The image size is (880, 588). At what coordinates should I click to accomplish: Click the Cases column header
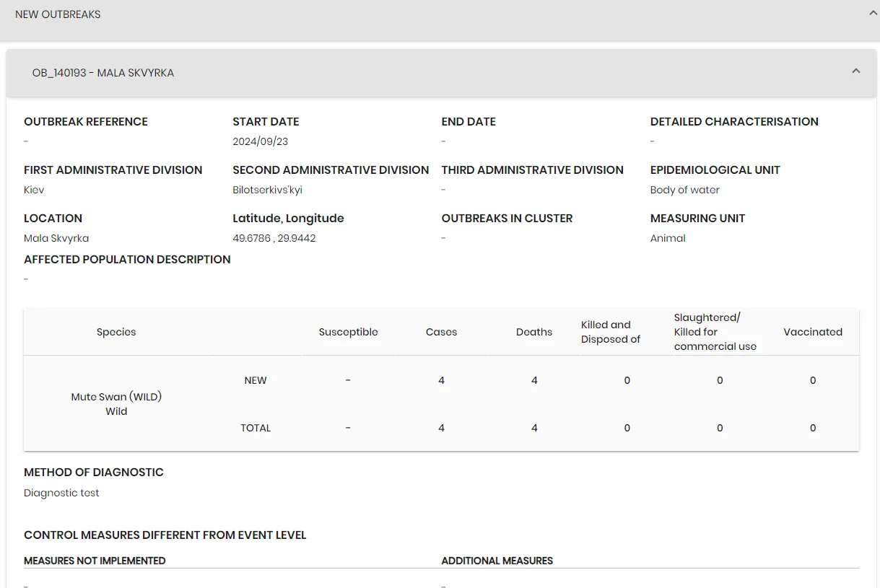pyautogui.click(x=442, y=332)
